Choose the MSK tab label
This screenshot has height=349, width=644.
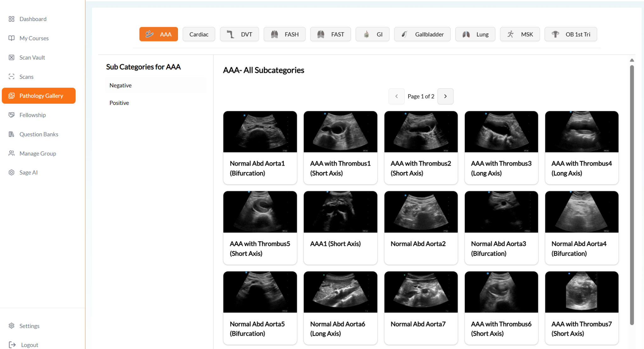[527, 34]
